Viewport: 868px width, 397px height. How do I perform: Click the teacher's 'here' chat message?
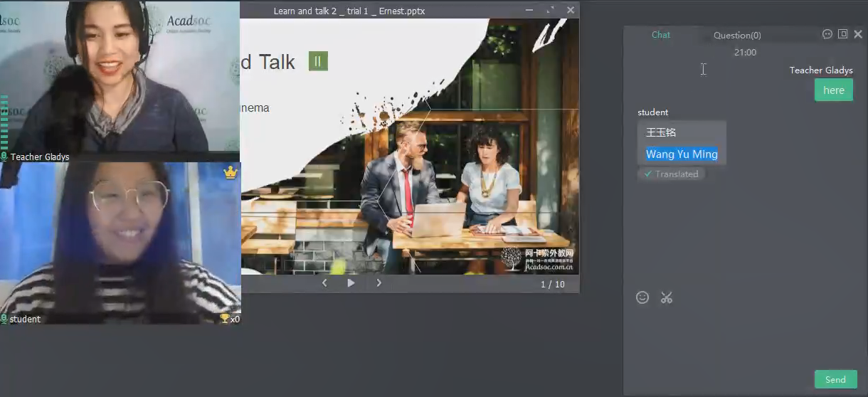[x=833, y=90]
